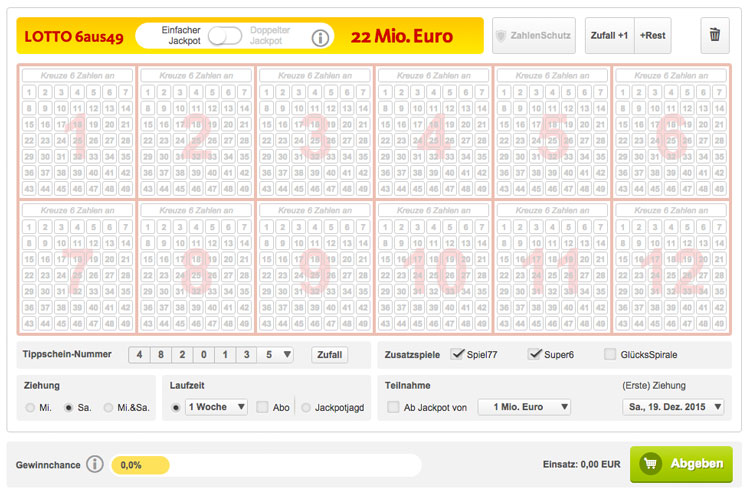Enable the Abo checkbox
Image resolution: width=750 pixels, height=494 pixels.
[x=262, y=407]
